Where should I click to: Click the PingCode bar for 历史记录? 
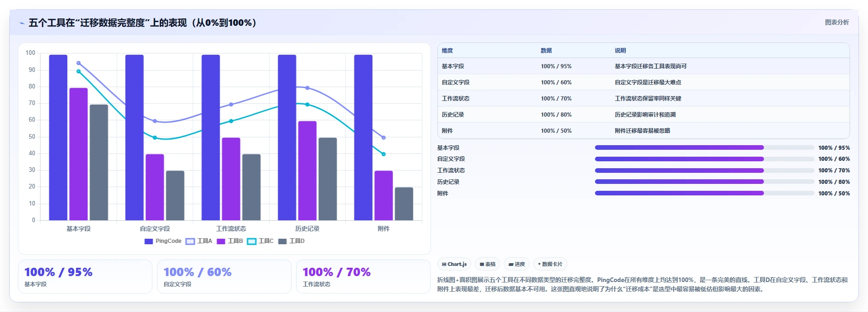click(x=287, y=137)
